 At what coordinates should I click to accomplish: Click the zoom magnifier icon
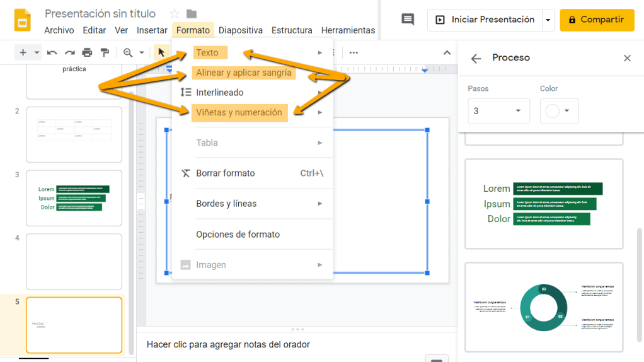click(x=129, y=52)
